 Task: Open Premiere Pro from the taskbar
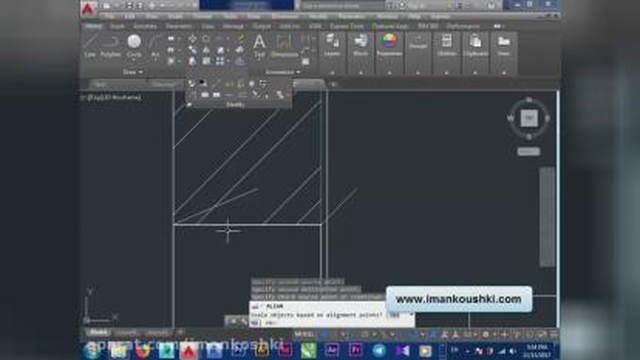click(x=356, y=351)
